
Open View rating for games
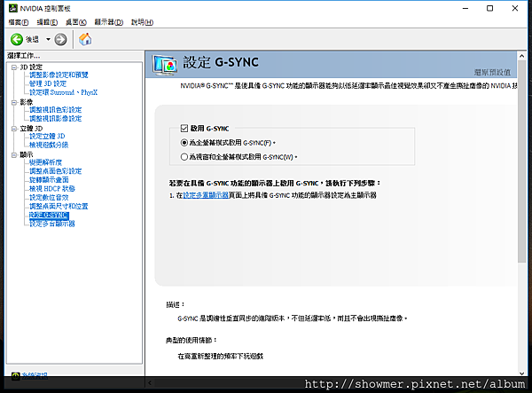tap(49, 145)
